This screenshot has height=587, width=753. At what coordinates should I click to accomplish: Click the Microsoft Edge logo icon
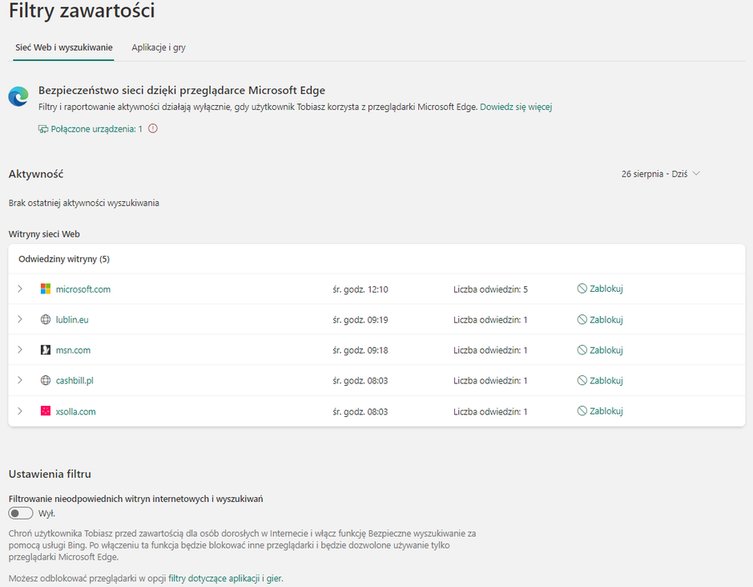click(18, 97)
